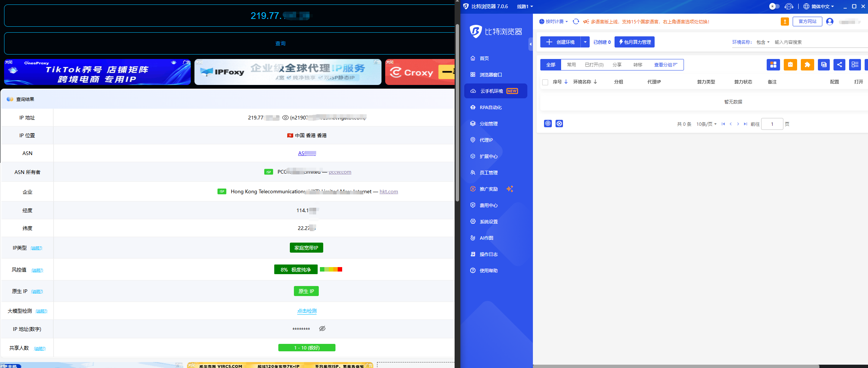This screenshot has width=868, height=368.
Task: Open the 10条/页 page size dropdown
Action: click(706, 124)
